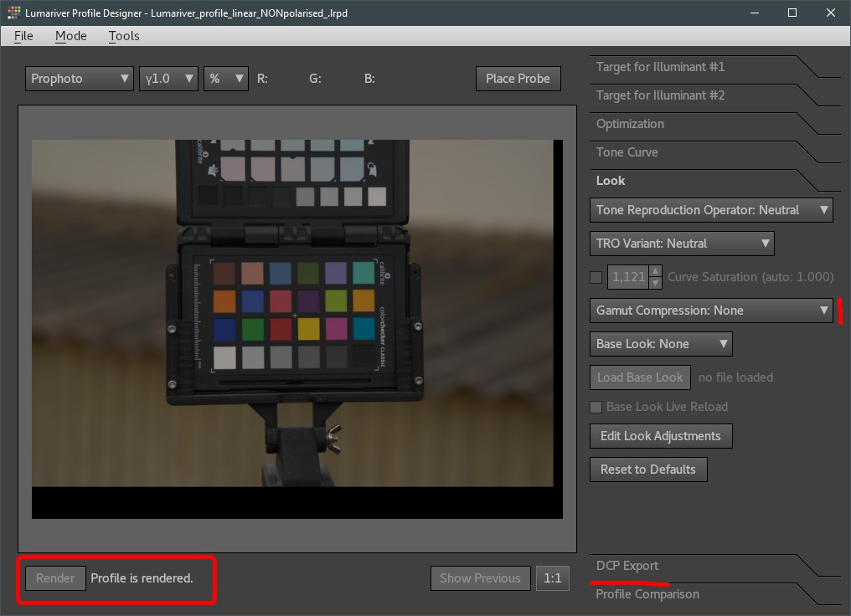The image size is (851, 616).
Task: Click the Lumariver app icon in title bar
Action: pyautogui.click(x=13, y=13)
